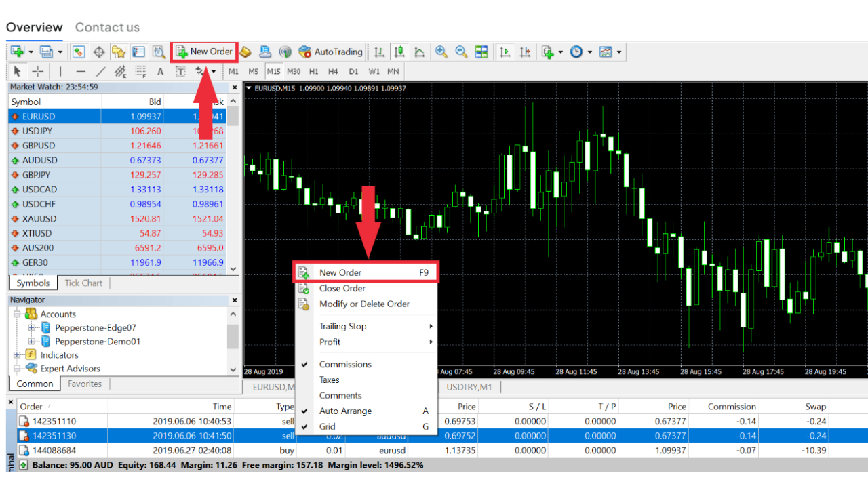868x488 pixels.
Task: Select the draw trendline tool
Action: click(x=100, y=71)
